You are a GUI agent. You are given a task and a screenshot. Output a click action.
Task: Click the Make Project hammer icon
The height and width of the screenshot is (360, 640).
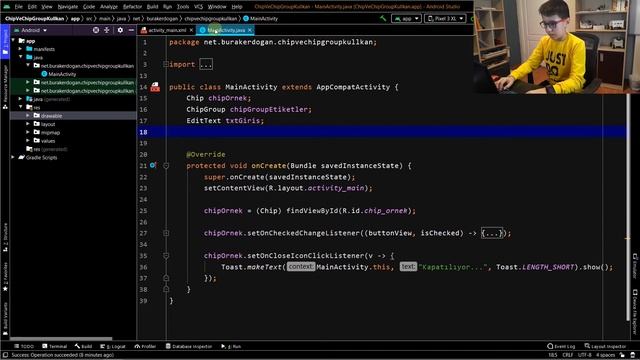[x=383, y=18]
